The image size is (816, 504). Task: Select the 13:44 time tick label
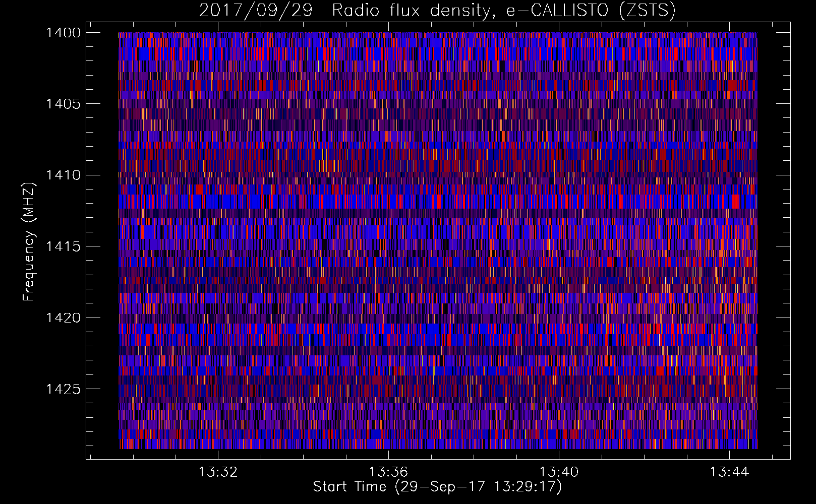click(x=729, y=472)
